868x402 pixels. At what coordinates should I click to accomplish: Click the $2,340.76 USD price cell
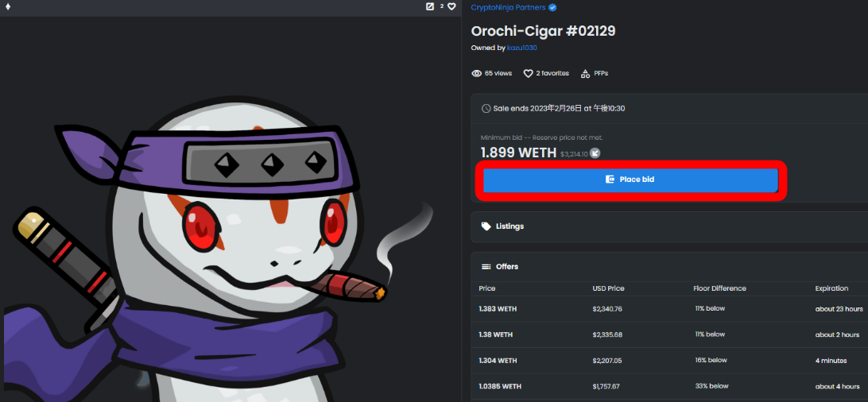[x=607, y=309]
